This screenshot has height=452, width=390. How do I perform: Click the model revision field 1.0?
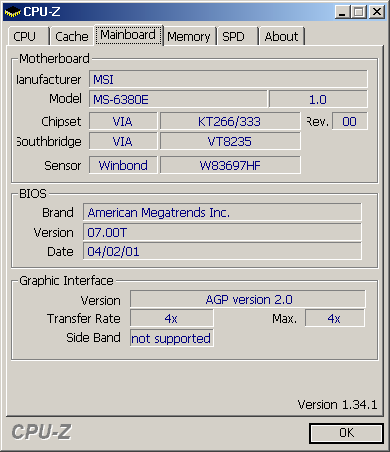click(318, 99)
